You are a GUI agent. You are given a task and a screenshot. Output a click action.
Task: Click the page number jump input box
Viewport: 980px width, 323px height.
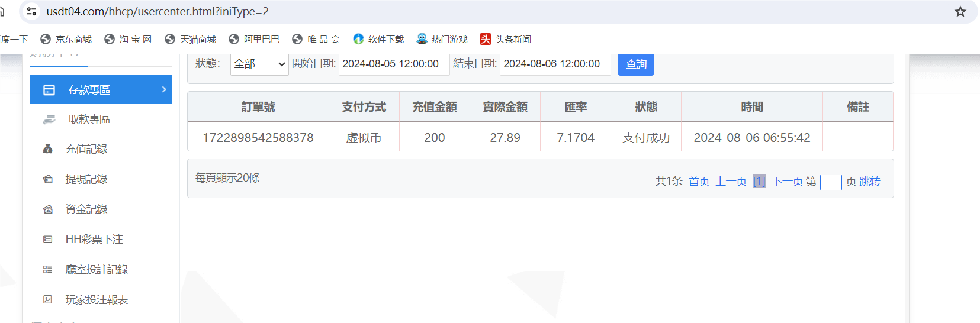click(x=830, y=182)
